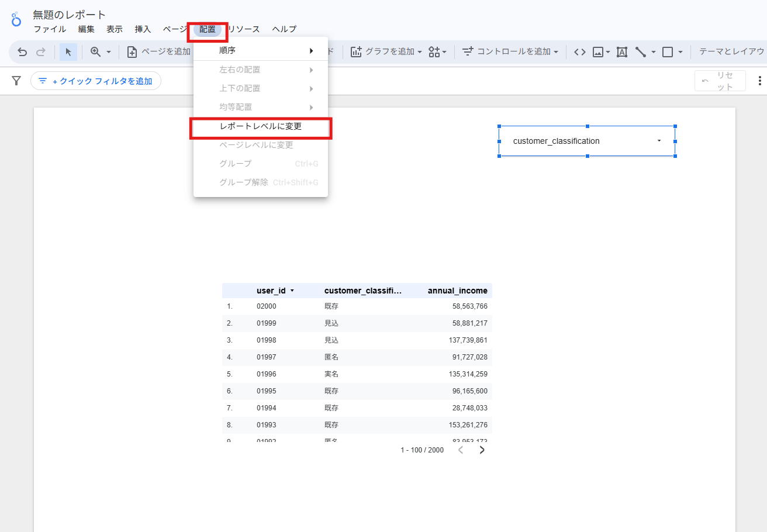Click table cell 01994
The width and height of the screenshot is (767, 532).
266,408
